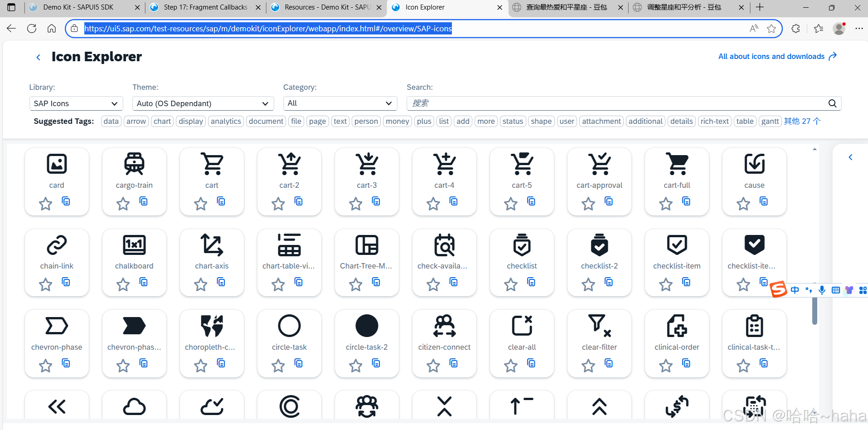Switch to Resources - Demo Kit tab
This screenshot has width=868, height=430.
click(326, 7)
